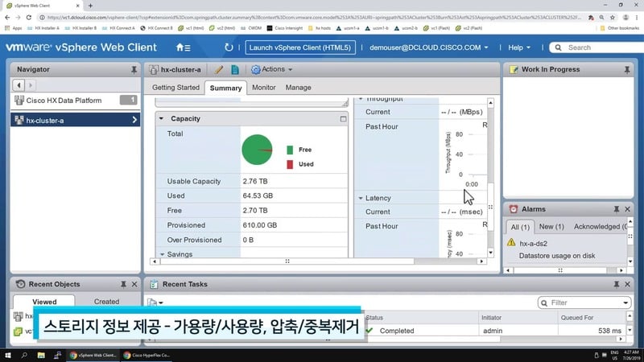Viewport: 644px width, 362px height.
Task: Show the Acknowledged alarms tab
Action: [600, 227]
